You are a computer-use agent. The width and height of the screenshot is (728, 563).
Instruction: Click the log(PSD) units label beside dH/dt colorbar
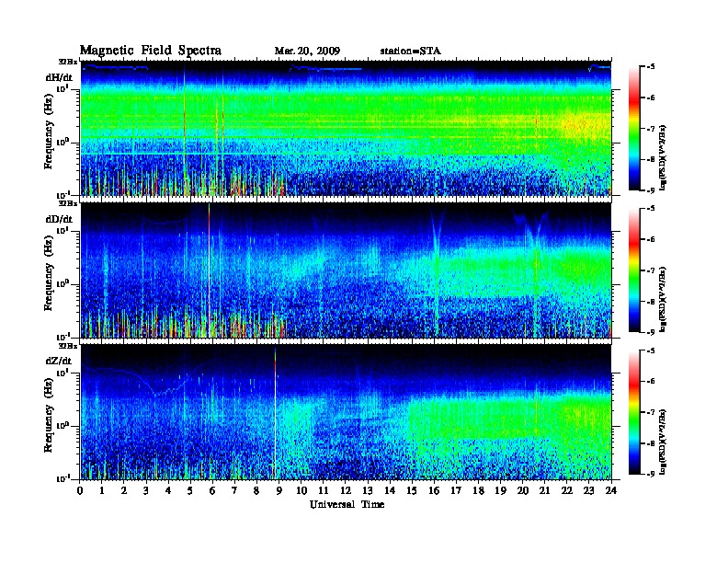pyautogui.click(x=664, y=156)
